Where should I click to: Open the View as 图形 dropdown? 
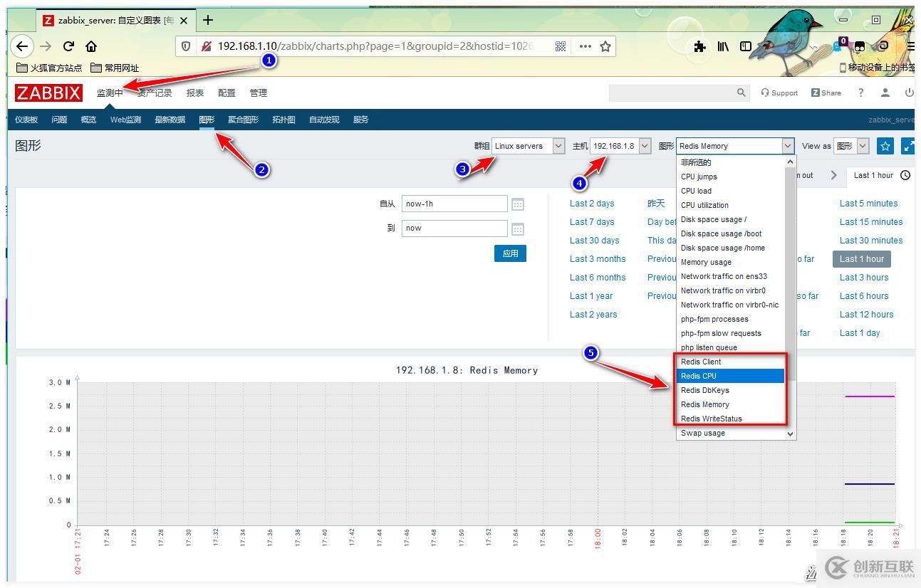852,146
